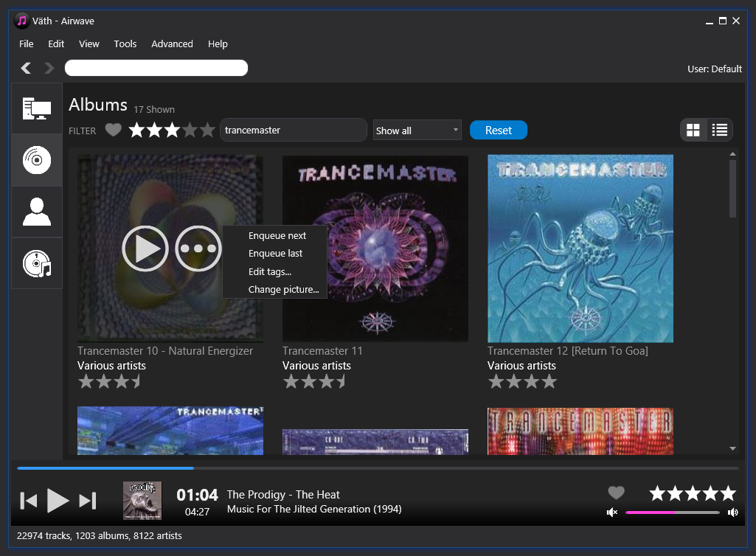The image size is (756, 556).
Task: Open the tracks disc-with-note sidebar icon
Action: [x=37, y=263]
